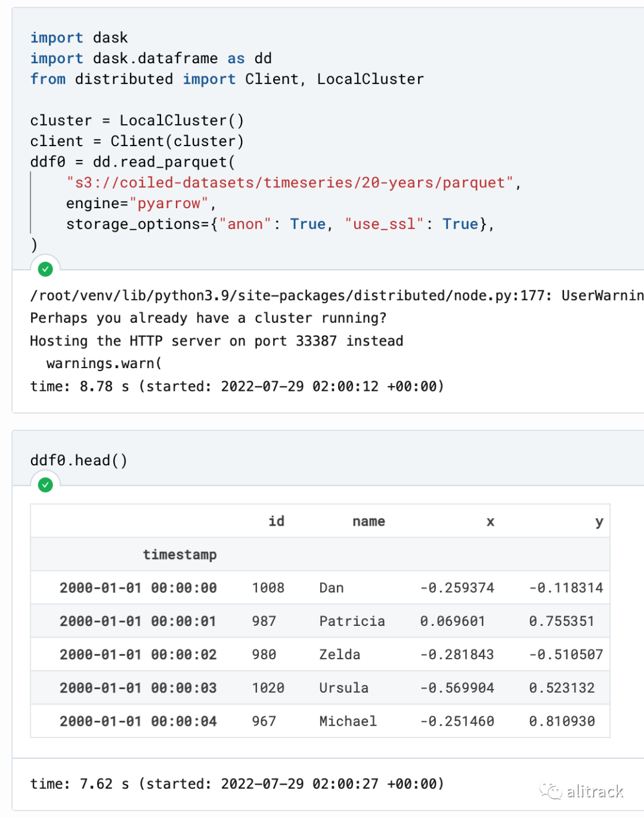Click the 0.810930 value in Michael's row
644x818 pixels.
[x=562, y=721]
